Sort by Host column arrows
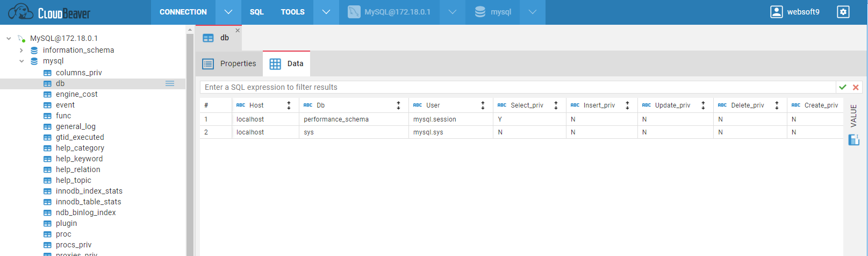 [289, 105]
